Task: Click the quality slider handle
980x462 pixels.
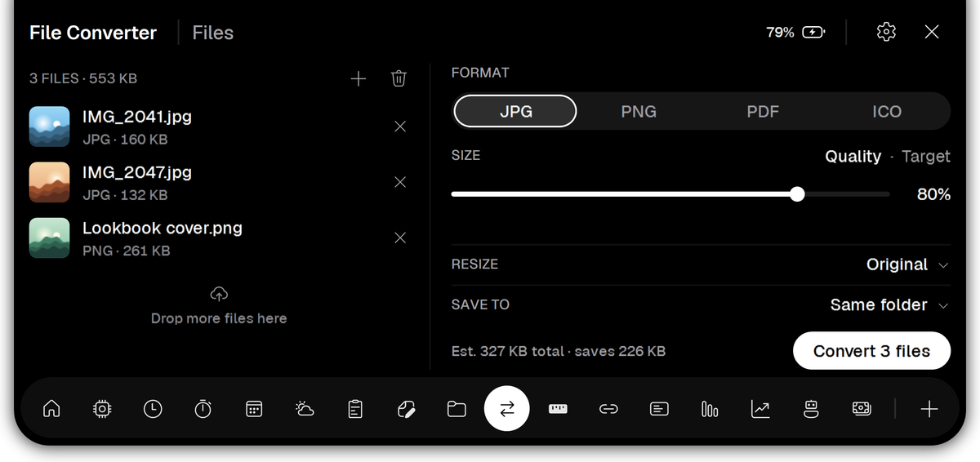Action: point(797,194)
